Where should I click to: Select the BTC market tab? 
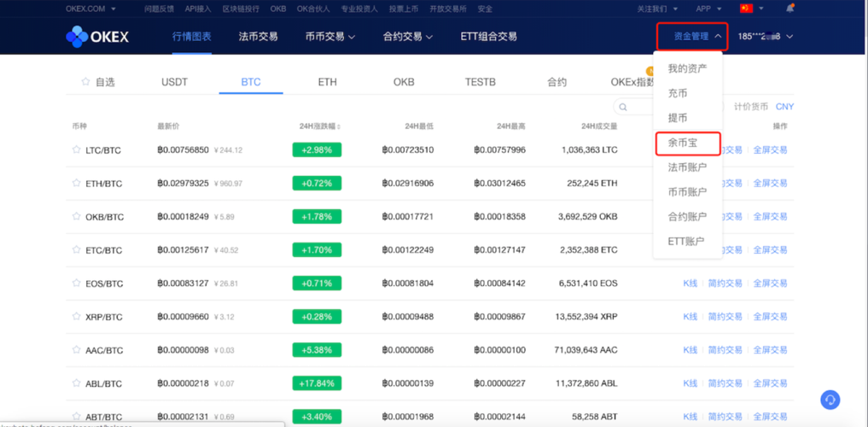(x=251, y=82)
